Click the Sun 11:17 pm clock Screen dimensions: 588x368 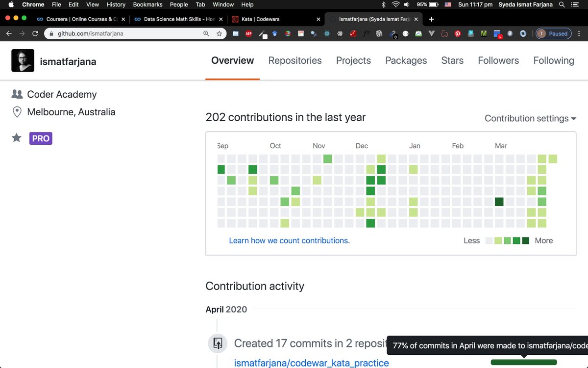474,4
